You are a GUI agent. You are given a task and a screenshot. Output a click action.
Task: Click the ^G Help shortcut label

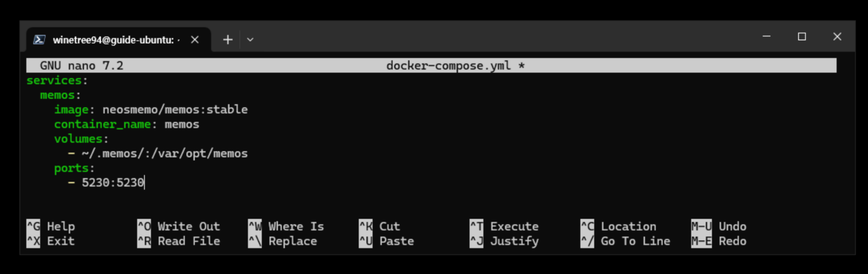click(x=50, y=227)
